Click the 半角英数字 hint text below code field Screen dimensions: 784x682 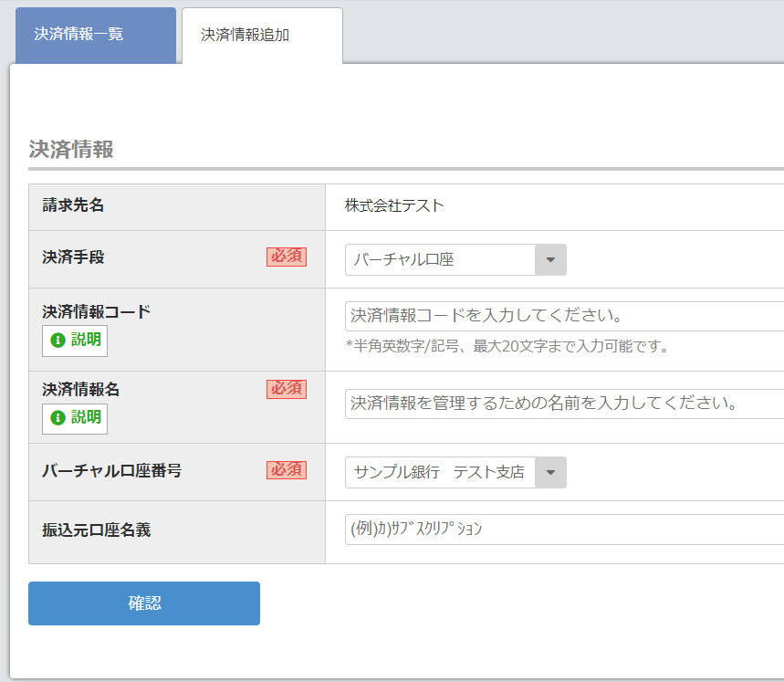coord(507,345)
